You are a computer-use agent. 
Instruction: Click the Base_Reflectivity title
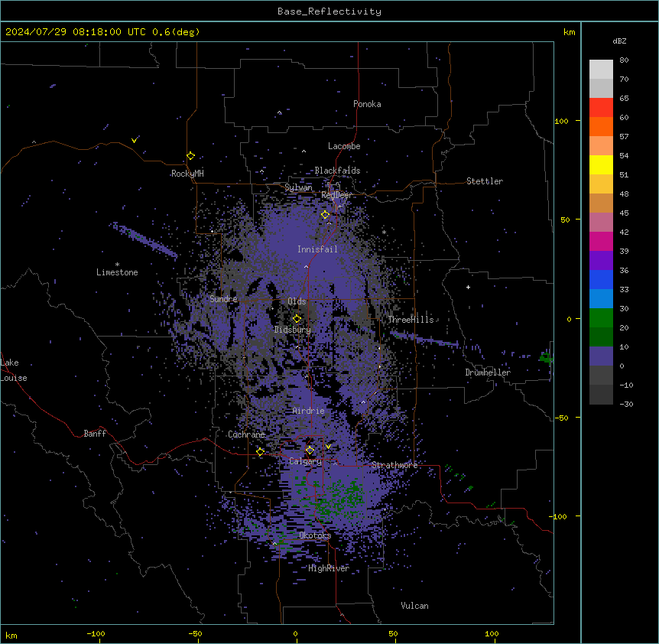(x=329, y=11)
